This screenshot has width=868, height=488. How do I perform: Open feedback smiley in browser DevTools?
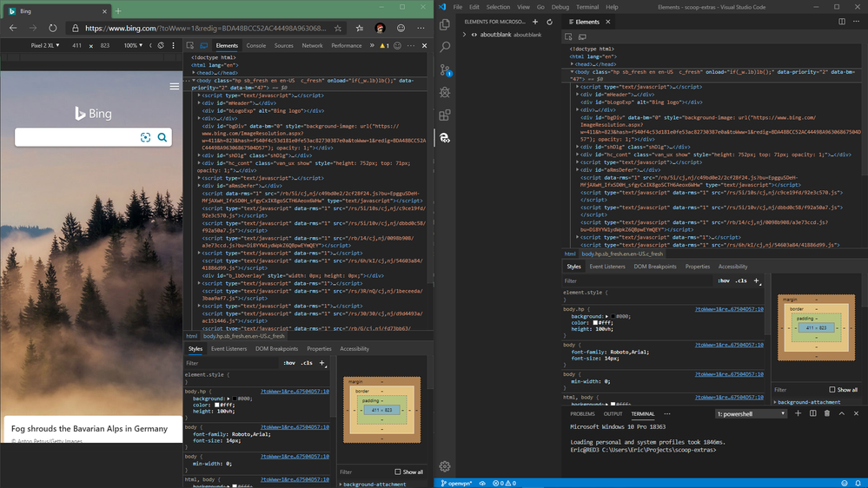point(397,46)
